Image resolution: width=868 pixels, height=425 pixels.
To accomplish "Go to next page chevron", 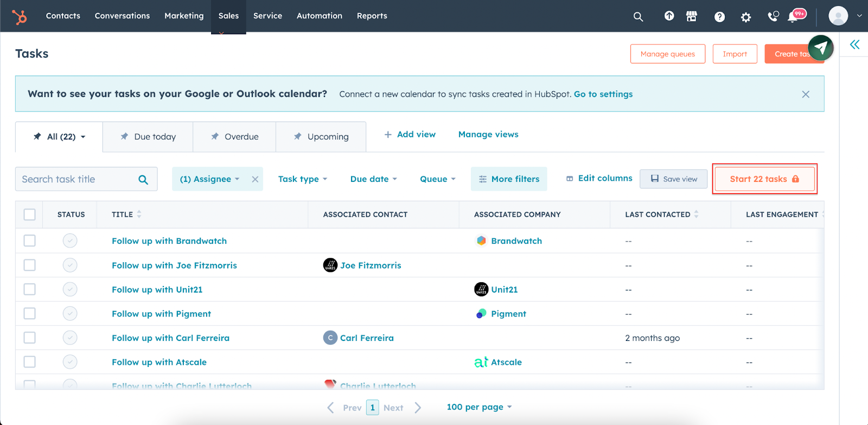I will (418, 408).
